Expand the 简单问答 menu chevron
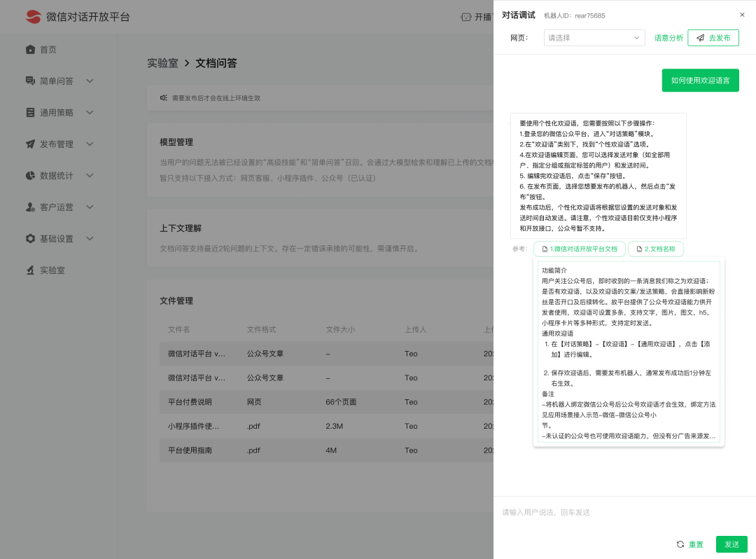This screenshot has height=559, width=756. (90, 81)
